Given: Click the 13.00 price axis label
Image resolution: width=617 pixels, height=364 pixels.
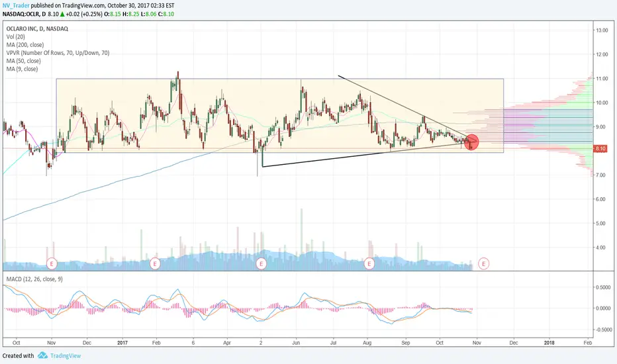Looking at the screenshot, I should tap(602, 30).
